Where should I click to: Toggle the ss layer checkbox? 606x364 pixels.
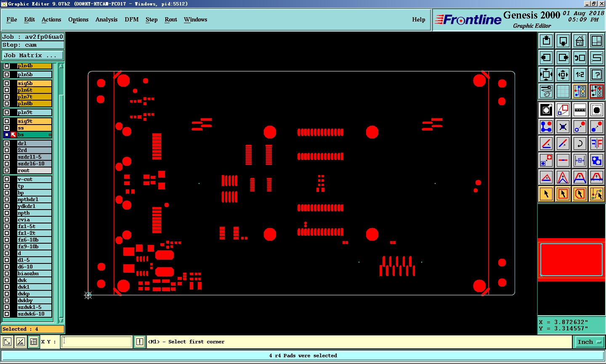[7, 128]
